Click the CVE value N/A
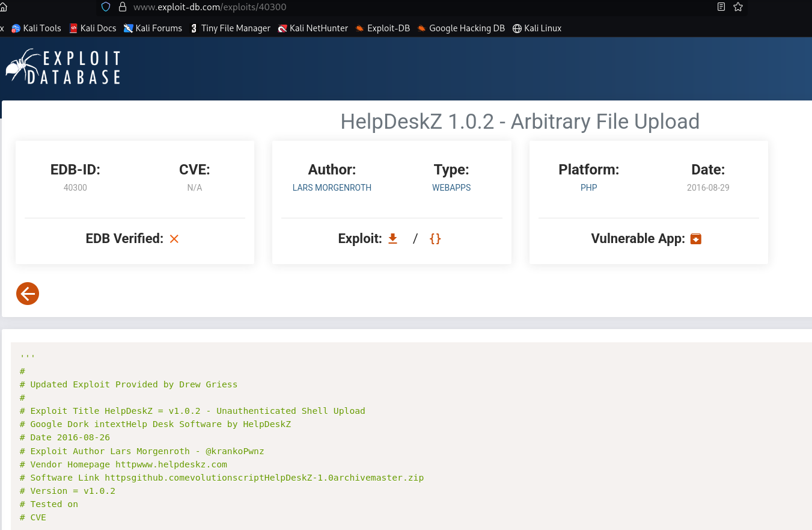This screenshot has width=812, height=530. (x=195, y=188)
